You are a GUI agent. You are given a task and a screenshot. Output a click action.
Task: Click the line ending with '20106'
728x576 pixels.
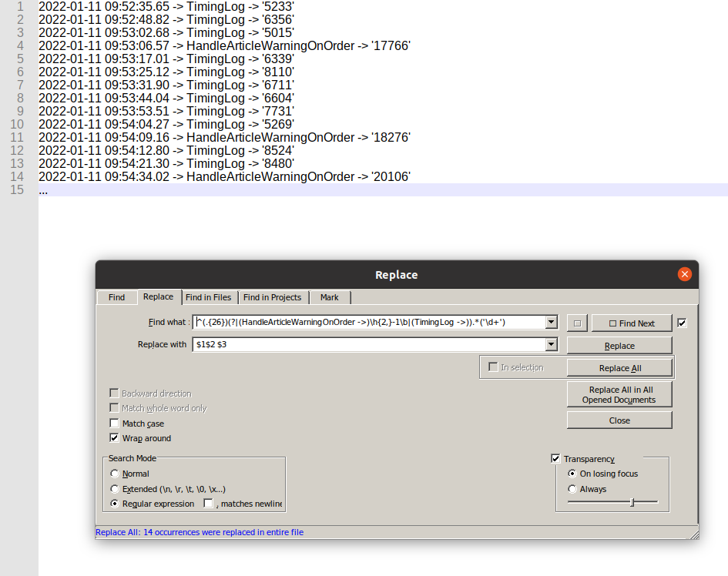pos(224,177)
